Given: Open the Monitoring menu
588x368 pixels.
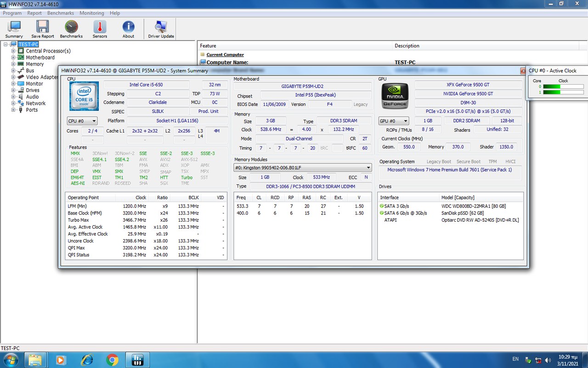Looking at the screenshot, I should tap(92, 13).
